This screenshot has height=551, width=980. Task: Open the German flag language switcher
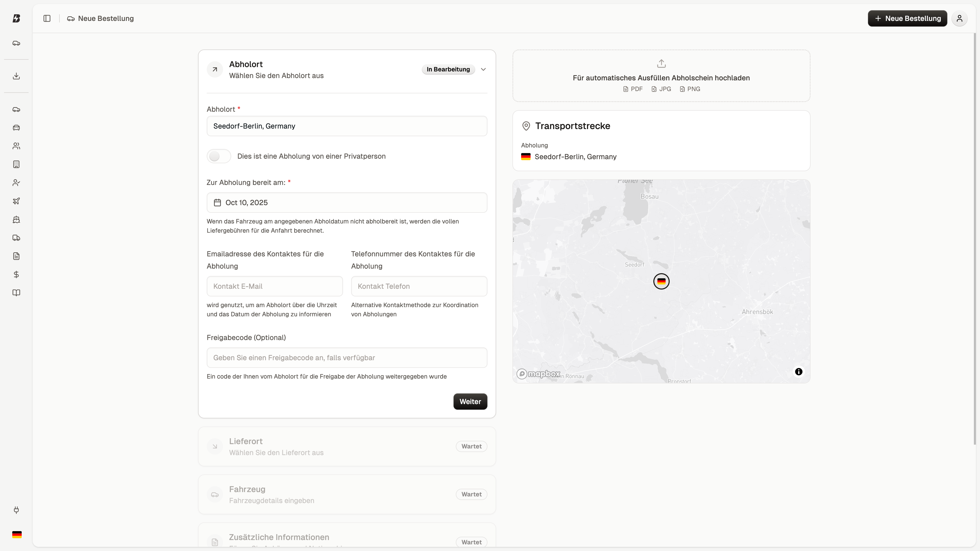pos(17,534)
